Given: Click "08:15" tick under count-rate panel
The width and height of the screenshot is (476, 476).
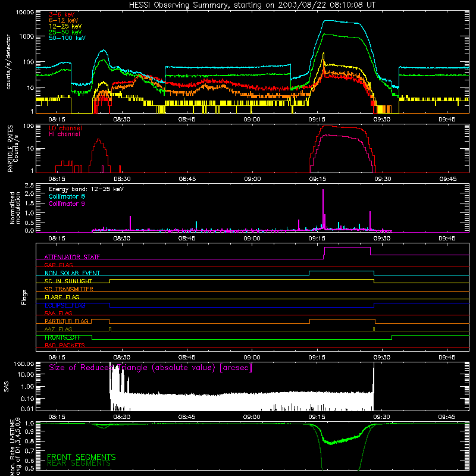Looking at the screenshot, I should tap(57, 120).
